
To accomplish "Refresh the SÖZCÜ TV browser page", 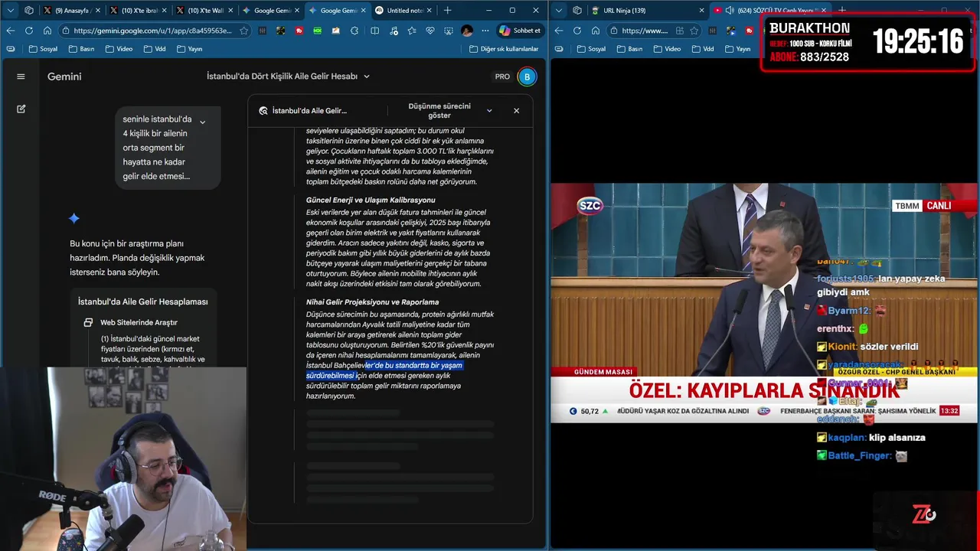I will click(x=577, y=31).
